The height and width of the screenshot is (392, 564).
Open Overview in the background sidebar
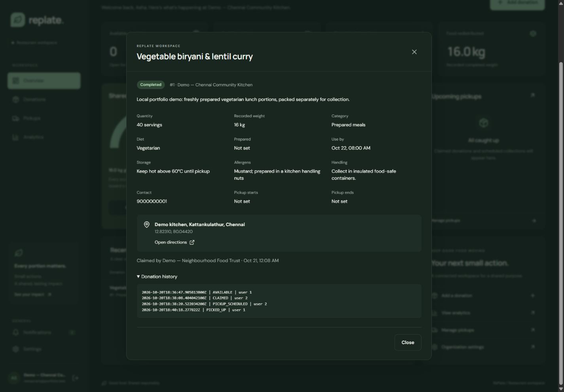pos(44,81)
